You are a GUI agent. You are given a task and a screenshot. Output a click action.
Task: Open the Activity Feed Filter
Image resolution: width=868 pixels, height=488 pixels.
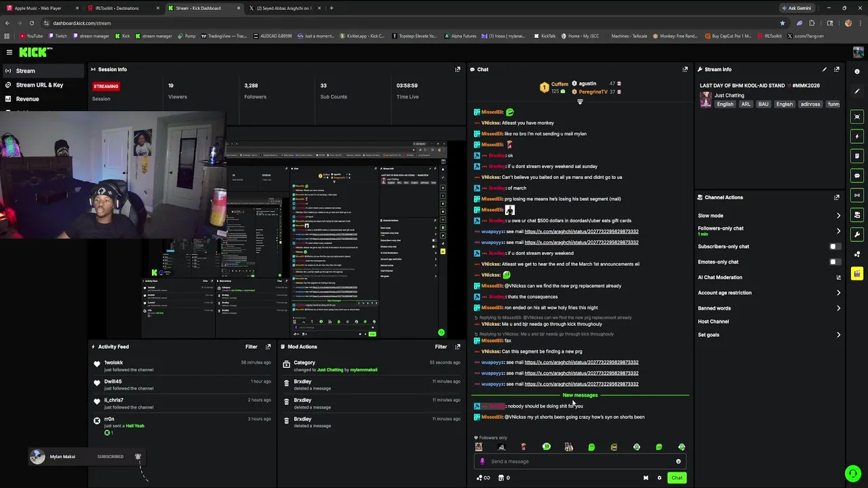click(x=252, y=346)
